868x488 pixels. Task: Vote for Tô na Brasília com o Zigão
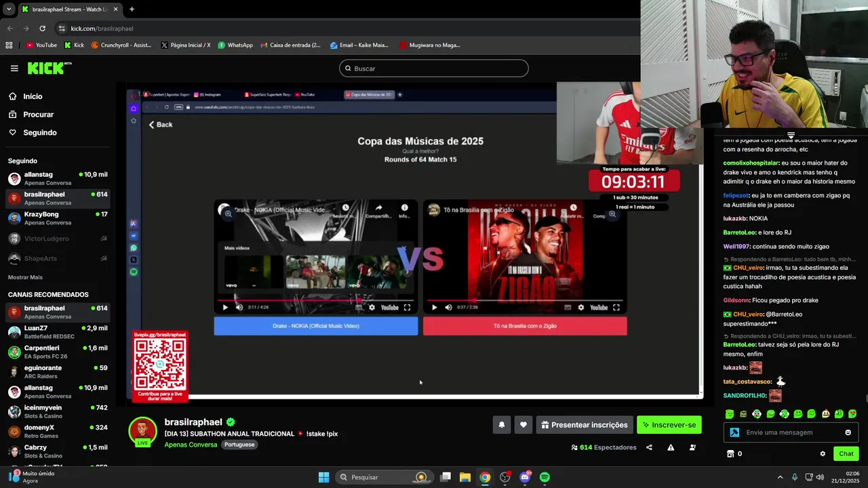tap(525, 326)
